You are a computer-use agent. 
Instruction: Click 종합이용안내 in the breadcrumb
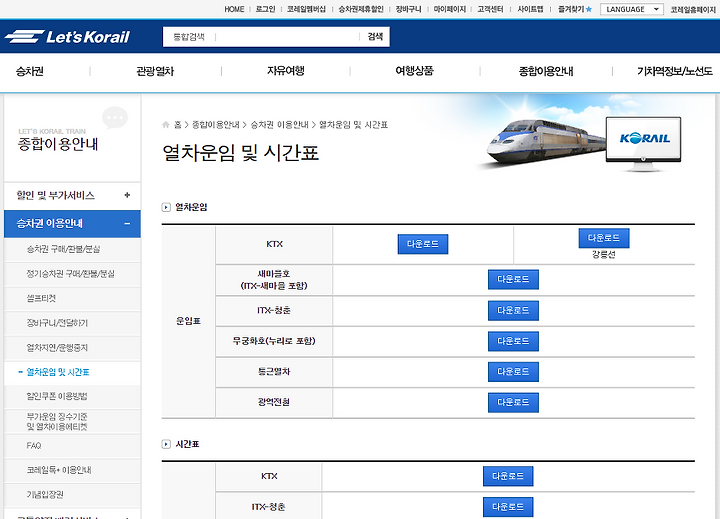point(216,124)
